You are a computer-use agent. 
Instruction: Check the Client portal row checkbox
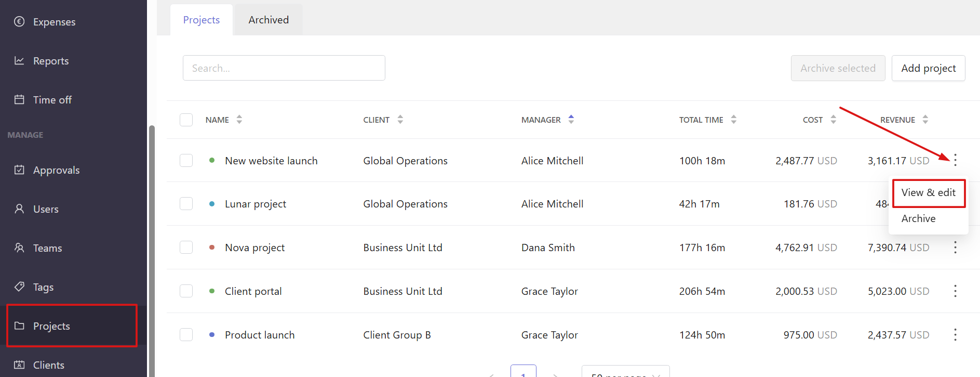point(186,291)
